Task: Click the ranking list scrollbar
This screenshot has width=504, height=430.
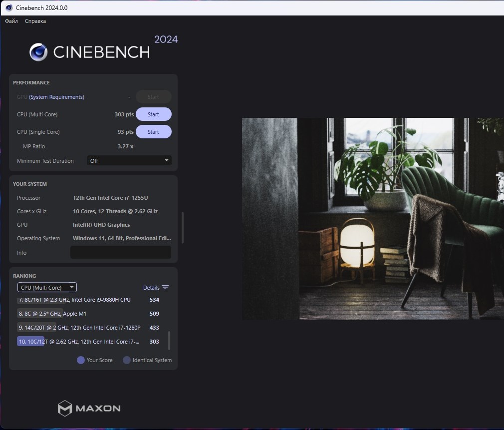Action: 169,341
